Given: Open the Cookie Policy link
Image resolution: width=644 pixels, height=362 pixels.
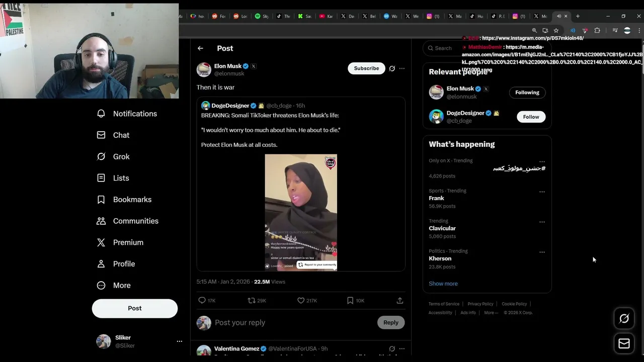Looking at the screenshot, I should tap(514, 304).
